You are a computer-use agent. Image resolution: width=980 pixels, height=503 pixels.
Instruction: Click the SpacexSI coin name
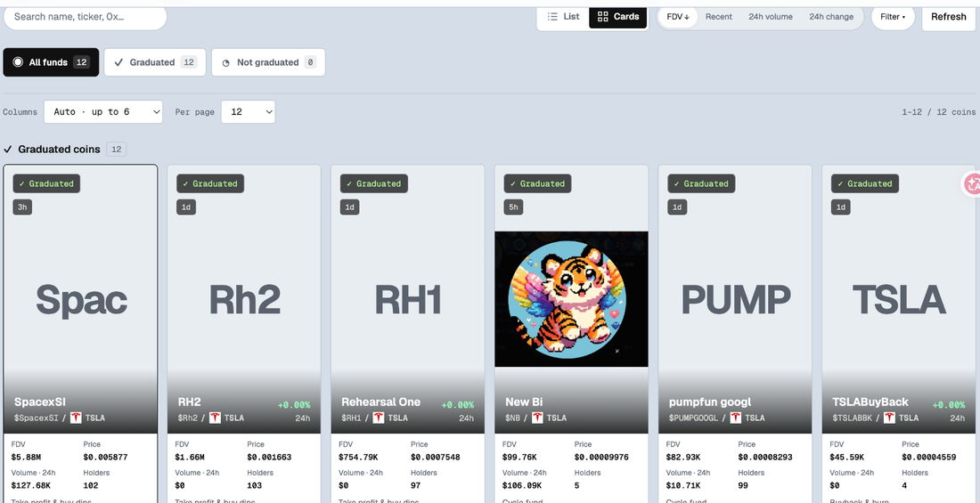(39, 402)
